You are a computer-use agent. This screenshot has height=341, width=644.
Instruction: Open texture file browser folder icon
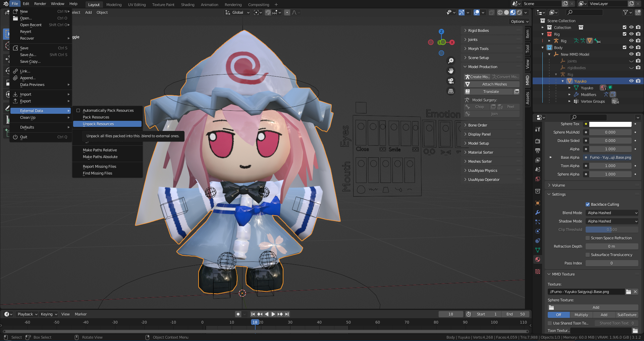628,292
